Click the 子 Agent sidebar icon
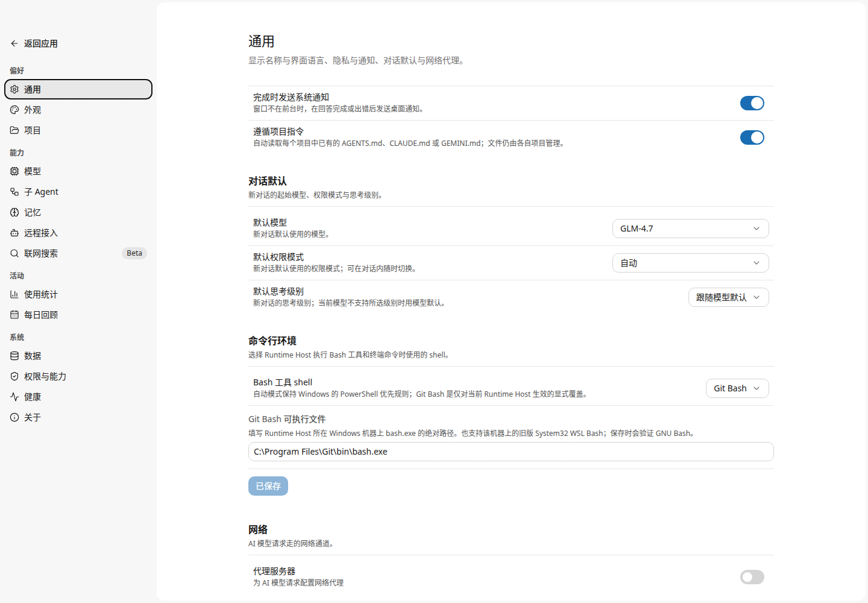The width and height of the screenshot is (868, 603). coord(14,192)
